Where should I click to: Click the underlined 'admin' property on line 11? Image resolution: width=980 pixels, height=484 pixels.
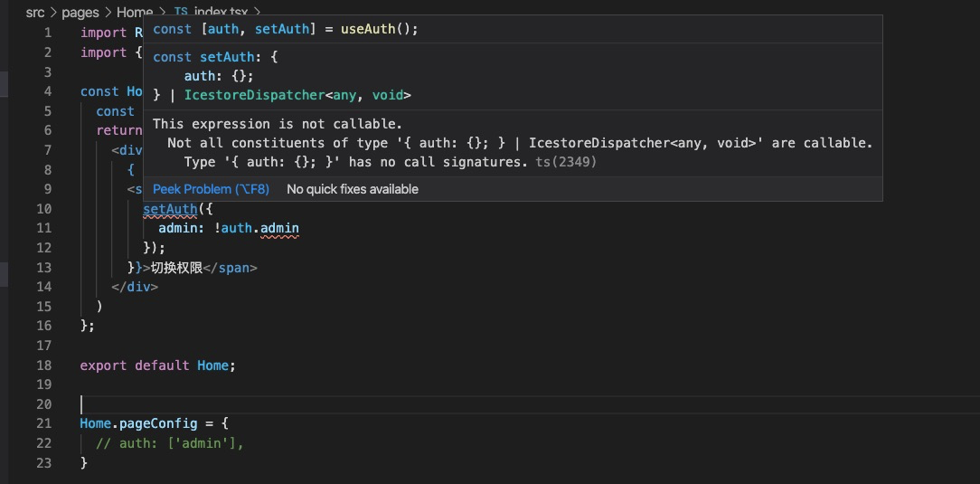(x=279, y=228)
